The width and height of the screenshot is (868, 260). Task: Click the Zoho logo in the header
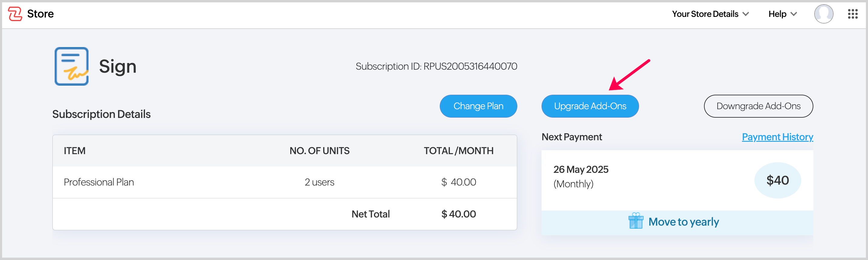15,14
